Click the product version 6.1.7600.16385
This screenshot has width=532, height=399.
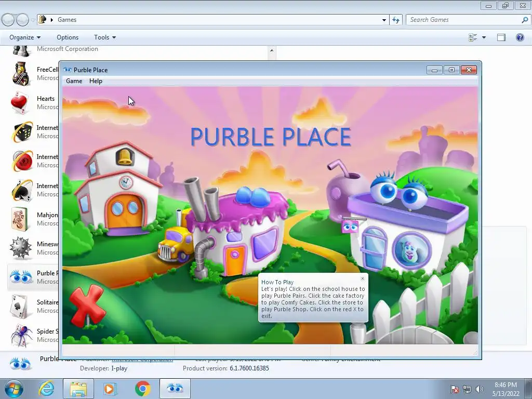(249, 368)
